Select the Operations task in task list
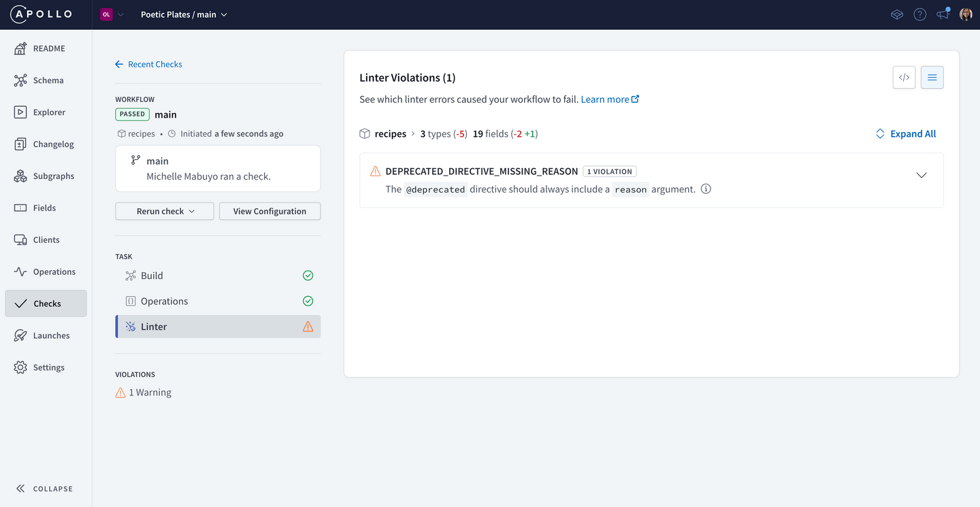The height and width of the screenshot is (507, 980). pyautogui.click(x=164, y=301)
